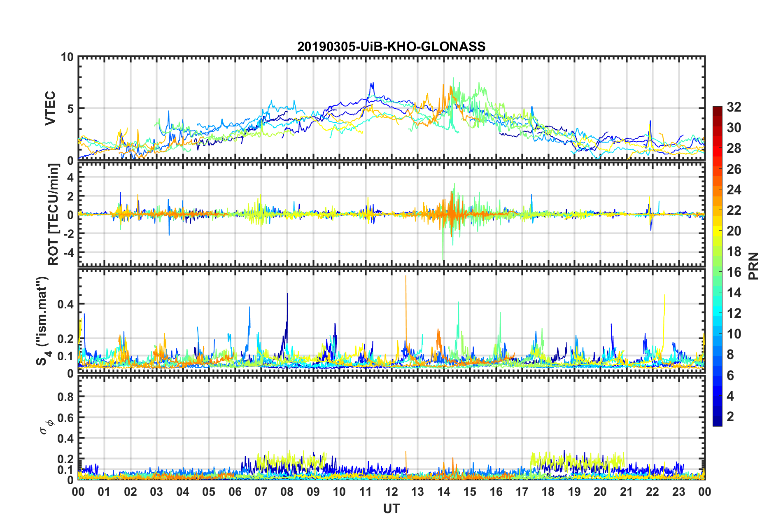Click UT hour tick label 19

coord(574,492)
